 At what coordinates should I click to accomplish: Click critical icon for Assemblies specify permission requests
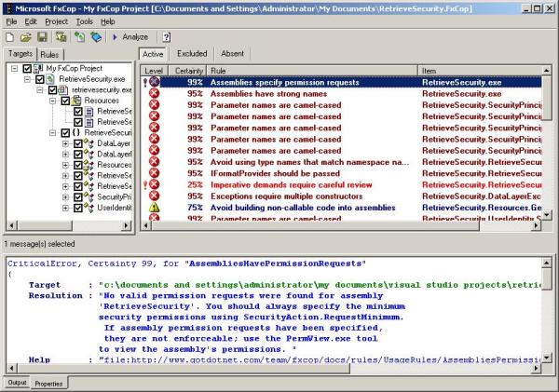pos(154,82)
